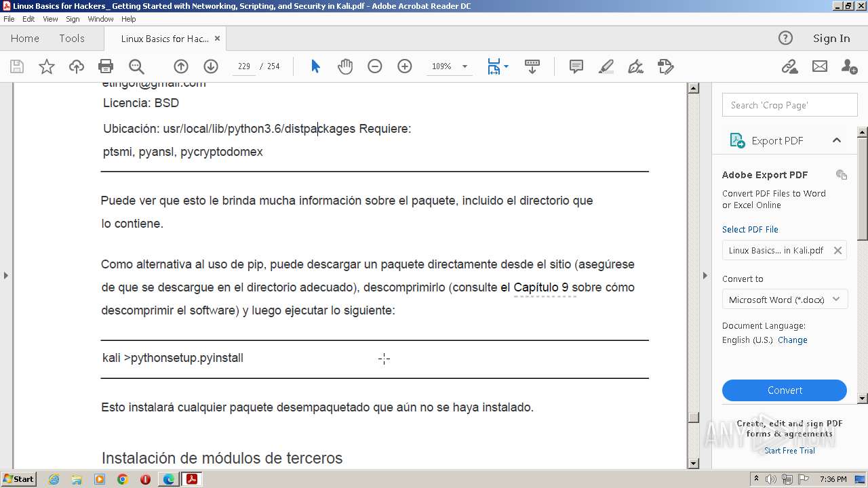Collapse the right tools pane arrow
Viewport: 868px width, 488px height.
(x=705, y=275)
